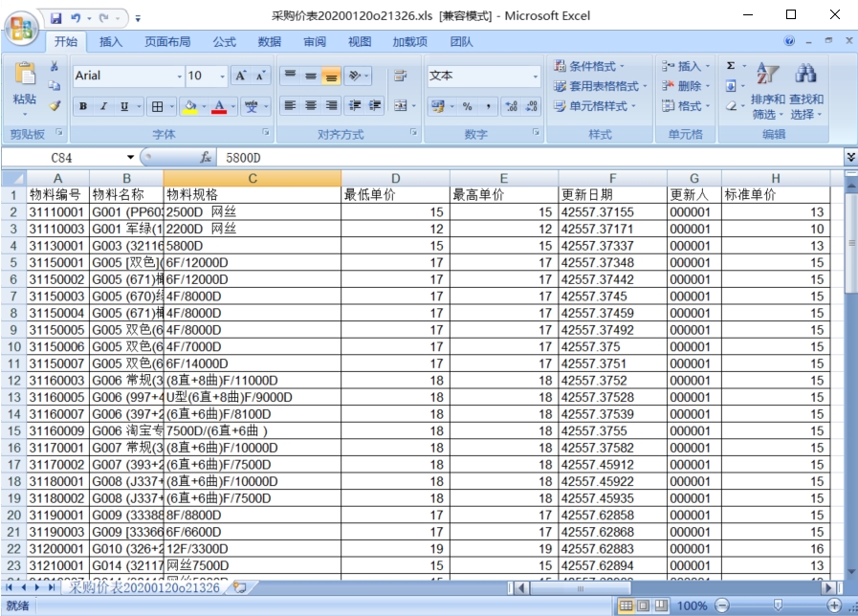Toggle Bold formatting

click(83, 106)
